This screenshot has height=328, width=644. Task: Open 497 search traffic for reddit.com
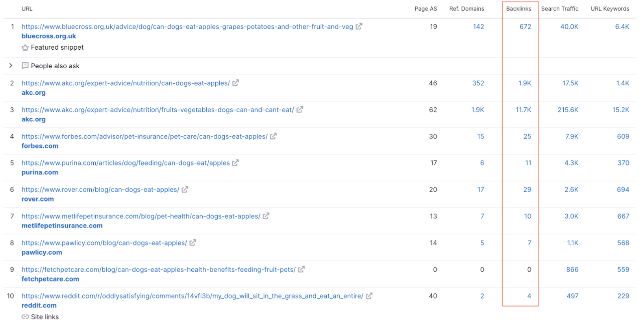(572, 296)
